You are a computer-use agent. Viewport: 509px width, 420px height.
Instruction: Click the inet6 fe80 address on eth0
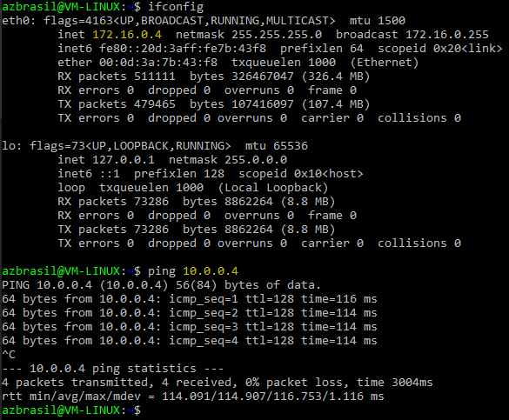183,49
